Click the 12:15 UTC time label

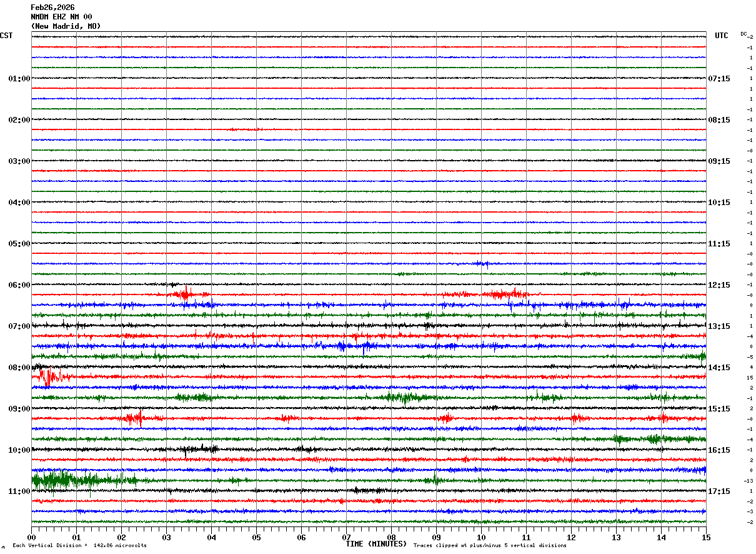click(719, 285)
